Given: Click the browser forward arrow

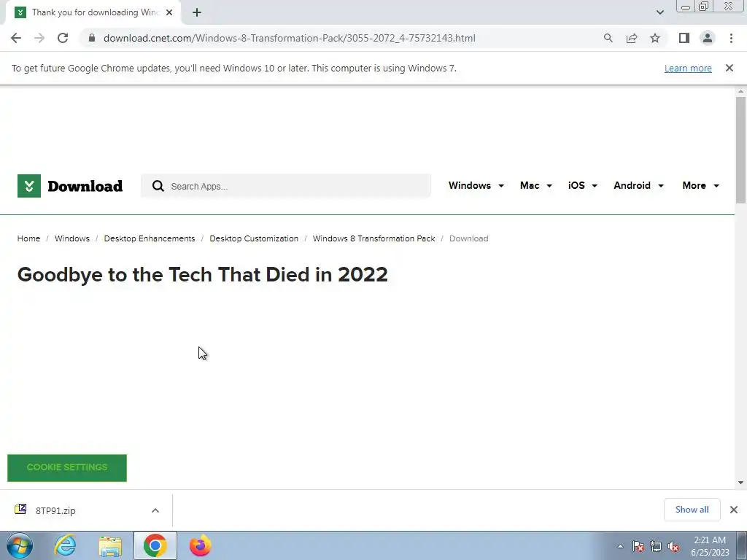Looking at the screenshot, I should point(39,38).
